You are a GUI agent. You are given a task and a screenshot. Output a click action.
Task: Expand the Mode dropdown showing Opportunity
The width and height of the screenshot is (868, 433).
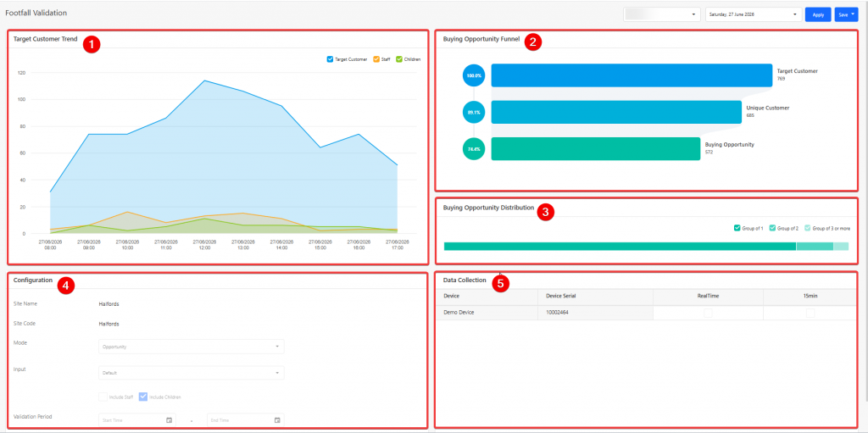tap(192, 347)
